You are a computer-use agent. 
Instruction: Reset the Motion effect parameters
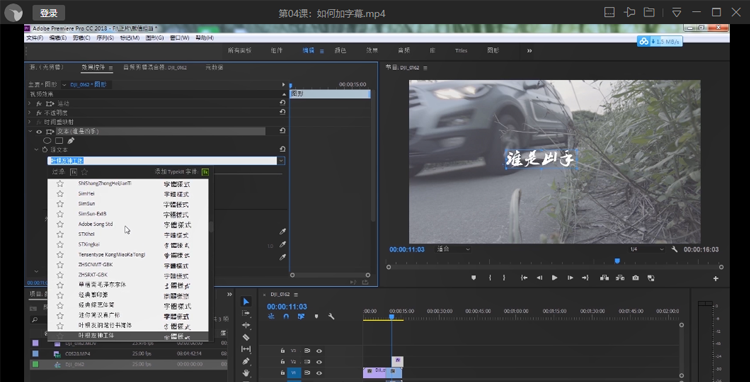283,103
